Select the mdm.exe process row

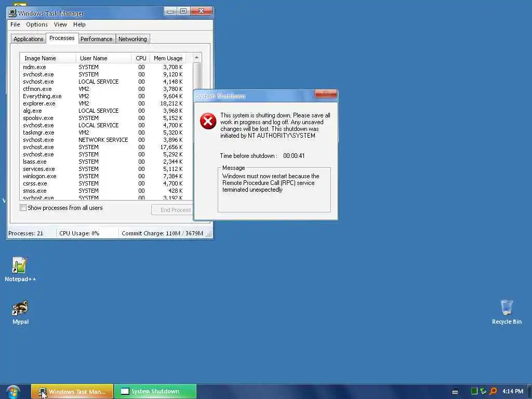coord(102,67)
